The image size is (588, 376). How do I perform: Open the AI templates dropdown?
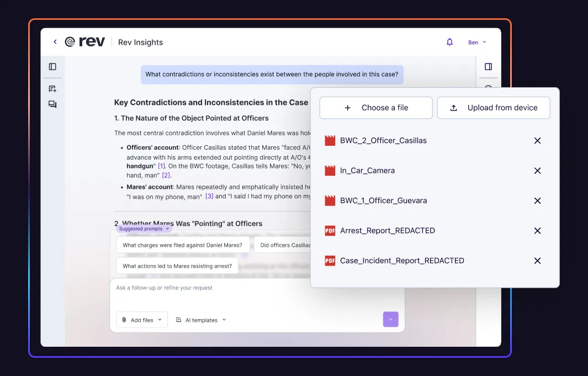pyautogui.click(x=202, y=320)
